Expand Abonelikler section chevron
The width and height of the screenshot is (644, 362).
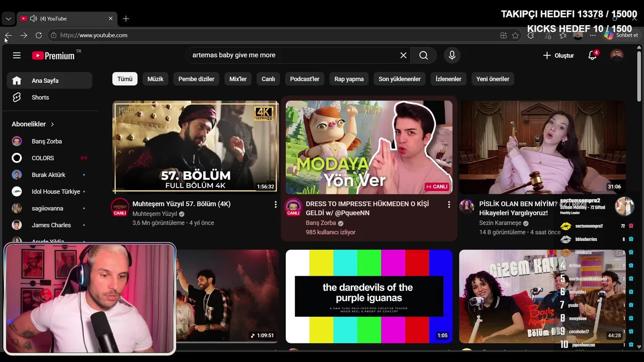pyautogui.click(x=52, y=124)
